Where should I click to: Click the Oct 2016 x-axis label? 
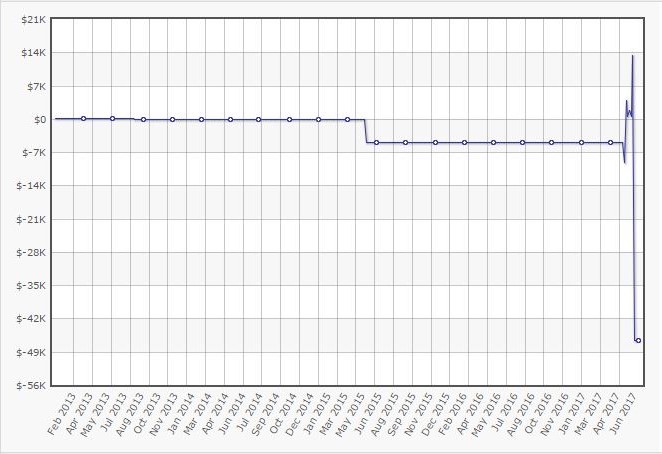pyautogui.click(x=538, y=414)
